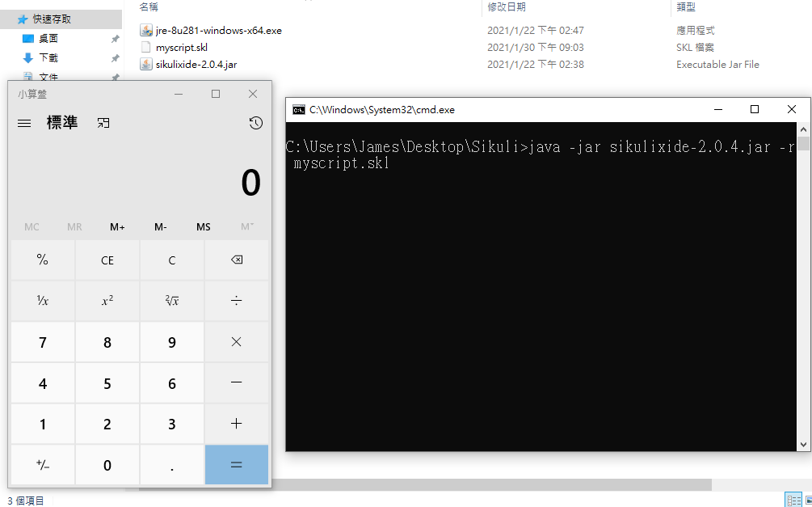This screenshot has width=812, height=507.
Task: Click the x squared key
Action: pyautogui.click(x=107, y=301)
